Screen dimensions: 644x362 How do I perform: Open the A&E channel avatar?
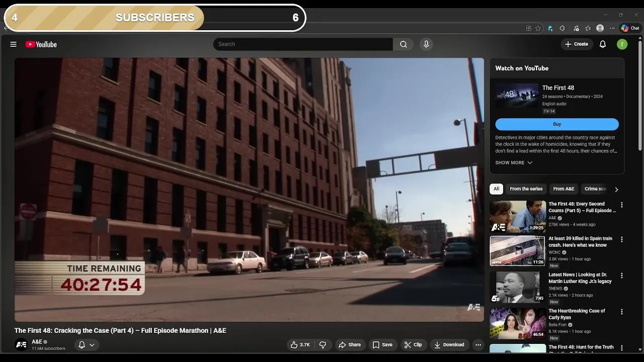21,345
